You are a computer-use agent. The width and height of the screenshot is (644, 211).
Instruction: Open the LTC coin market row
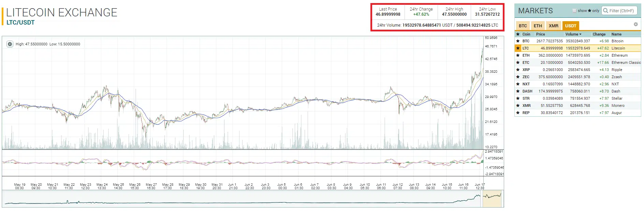[x=577, y=48]
